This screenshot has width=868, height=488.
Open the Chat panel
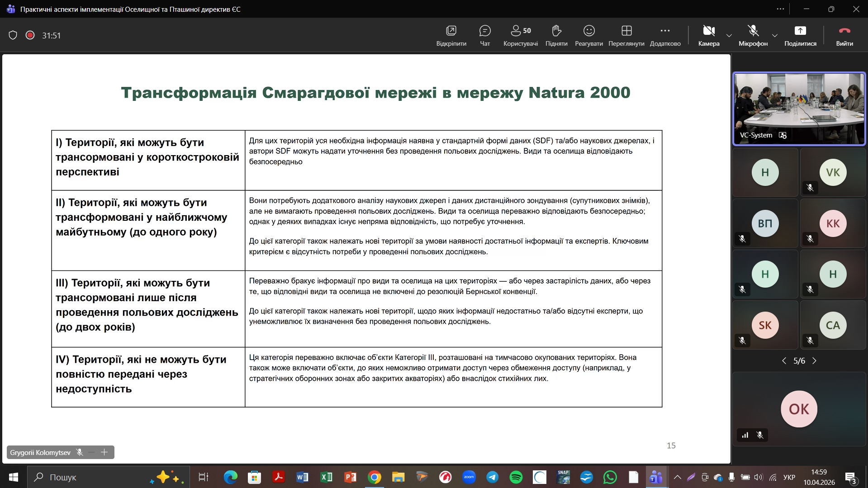pyautogui.click(x=484, y=35)
